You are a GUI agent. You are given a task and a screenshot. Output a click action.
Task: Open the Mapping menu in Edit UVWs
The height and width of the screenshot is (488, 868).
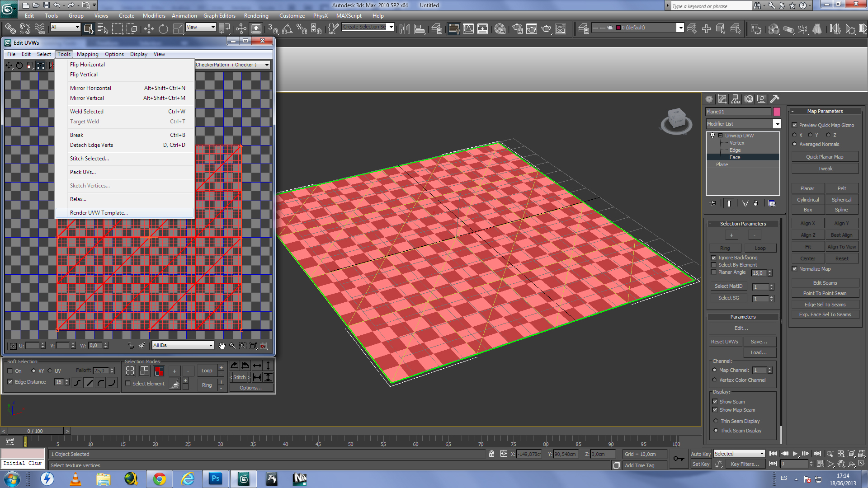87,54
